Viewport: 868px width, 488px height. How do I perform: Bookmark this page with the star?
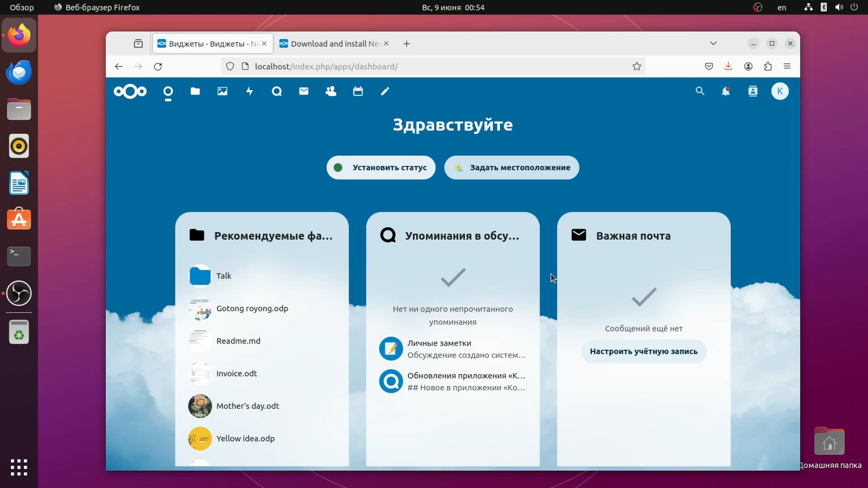pyautogui.click(x=637, y=66)
